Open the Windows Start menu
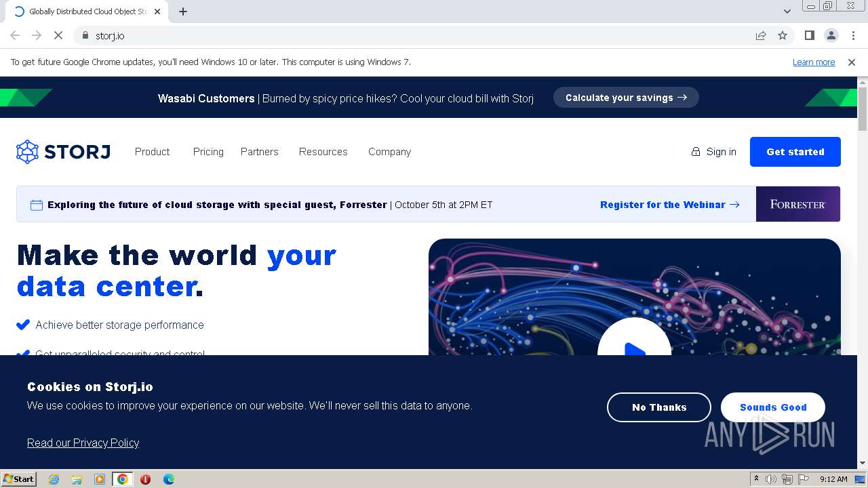The image size is (868, 488). pos(18,479)
